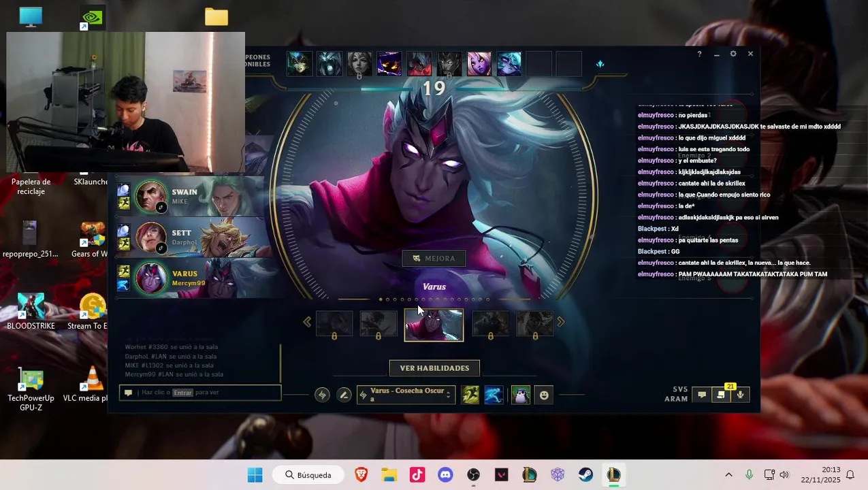Click the first highlighted skin pagination dot
This screenshot has width=868, height=490.
click(x=381, y=299)
